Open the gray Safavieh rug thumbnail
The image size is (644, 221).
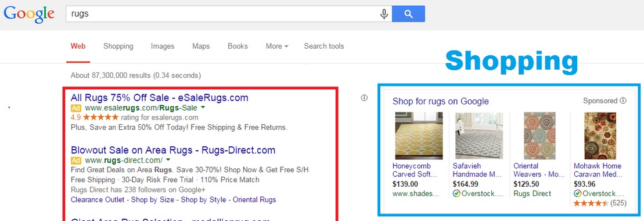tap(479, 136)
